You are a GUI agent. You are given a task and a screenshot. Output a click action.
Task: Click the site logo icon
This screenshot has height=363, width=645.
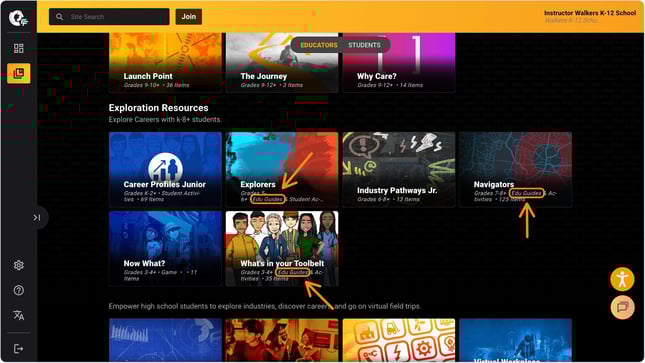18,18
